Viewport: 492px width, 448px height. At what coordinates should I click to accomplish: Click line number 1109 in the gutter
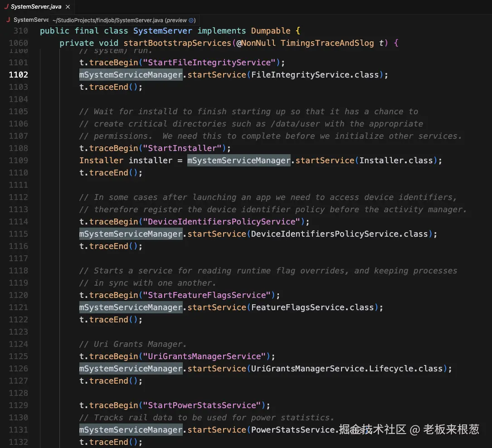(x=18, y=161)
